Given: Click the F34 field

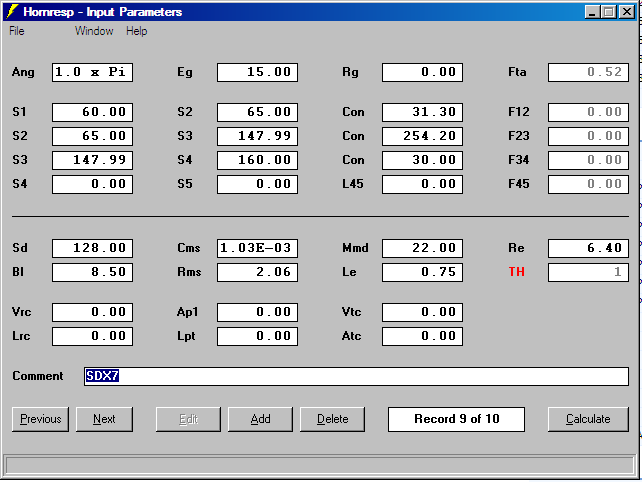Looking at the screenshot, I should (588, 160).
